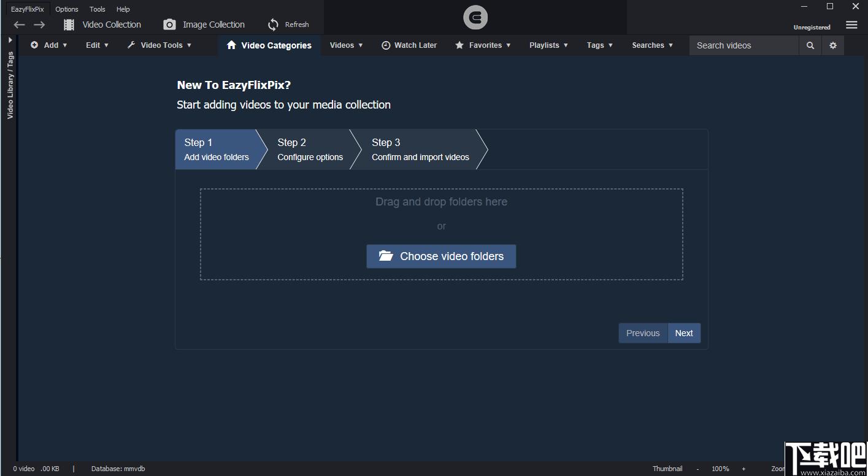The height and width of the screenshot is (476, 868).
Task: Click the EazyFlixPix center logo
Action: [475, 18]
